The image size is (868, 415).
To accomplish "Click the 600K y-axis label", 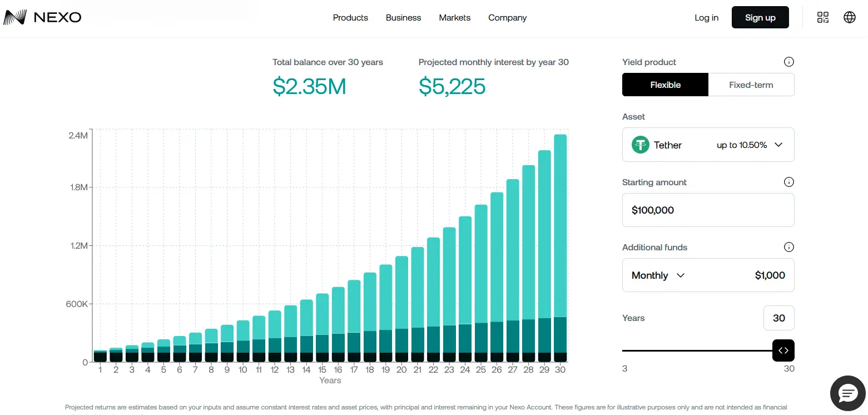I will point(77,304).
